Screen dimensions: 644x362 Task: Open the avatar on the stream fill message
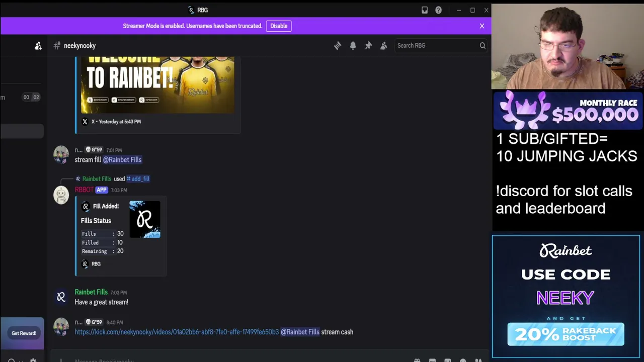click(x=61, y=154)
